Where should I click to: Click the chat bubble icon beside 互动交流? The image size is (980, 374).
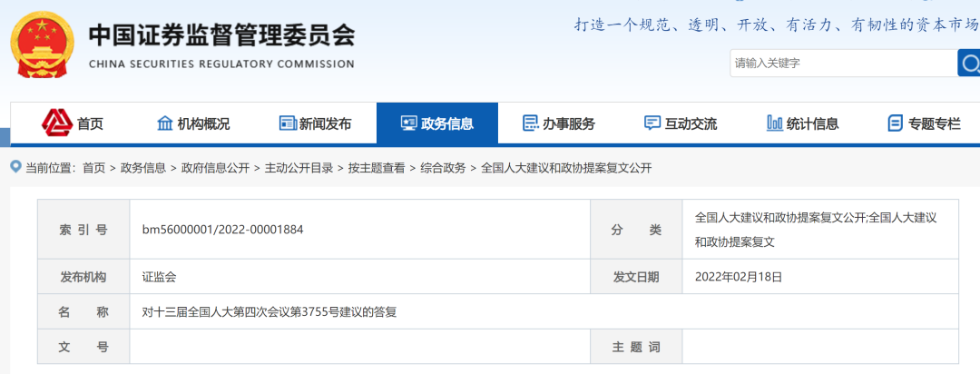652,123
